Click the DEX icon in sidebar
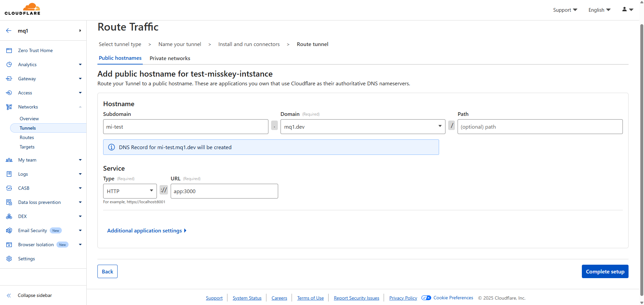Screen dimensions: 644x305 (9, 216)
